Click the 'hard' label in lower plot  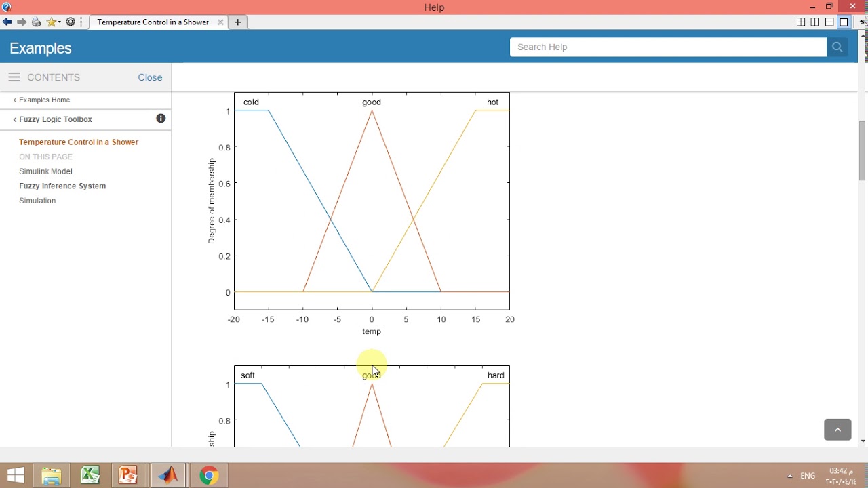tap(496, 375)
